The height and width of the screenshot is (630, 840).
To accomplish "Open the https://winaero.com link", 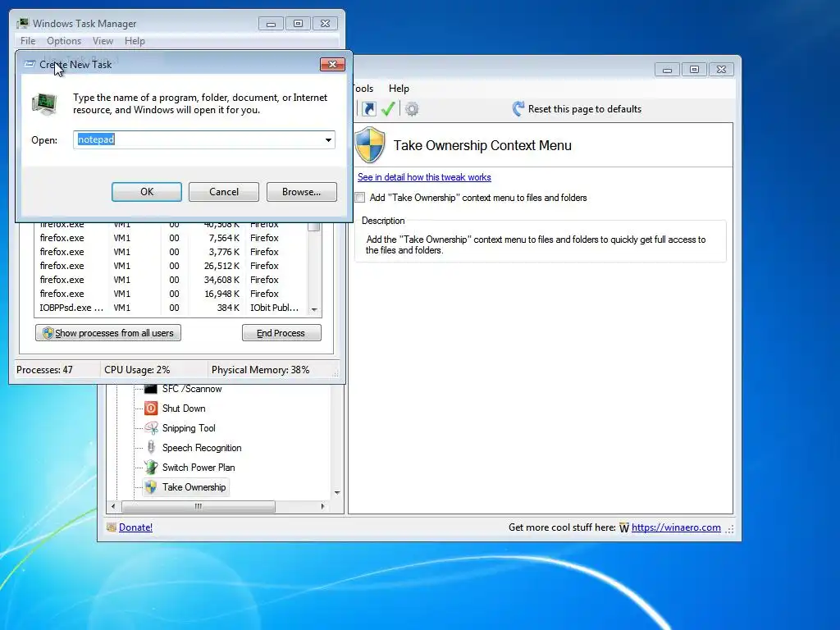I will (676, 527).
